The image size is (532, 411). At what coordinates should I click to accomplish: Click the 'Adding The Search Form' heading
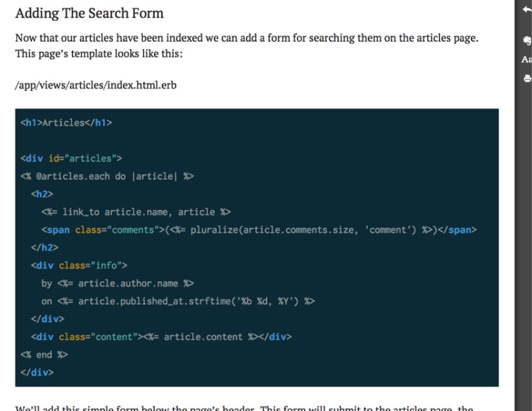(90, 13)
